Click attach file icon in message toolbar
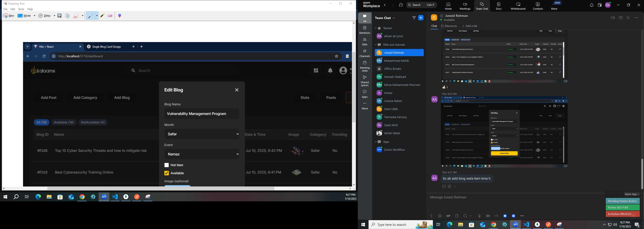The width and height of the screenshot is (644, 229). click(457, 216)
